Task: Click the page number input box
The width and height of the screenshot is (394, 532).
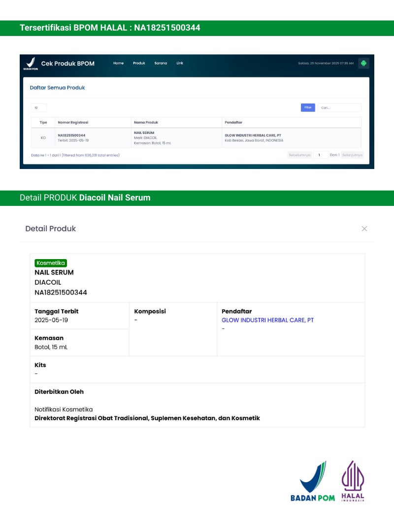Action: [320, 155]
